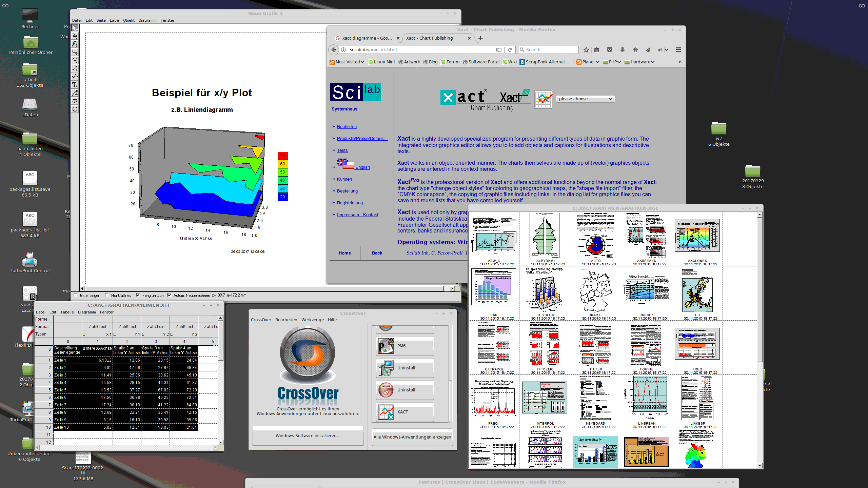Open the Diagramm menu in Neue Grafik
Screen dimensions: 868x488
click(147, 20)
